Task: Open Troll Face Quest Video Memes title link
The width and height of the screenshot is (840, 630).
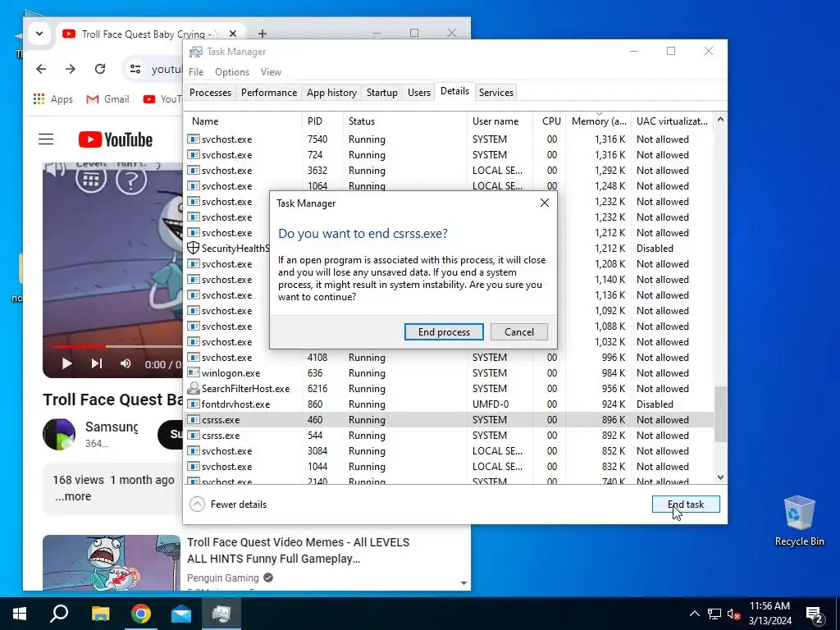Action: pos(298,550)
